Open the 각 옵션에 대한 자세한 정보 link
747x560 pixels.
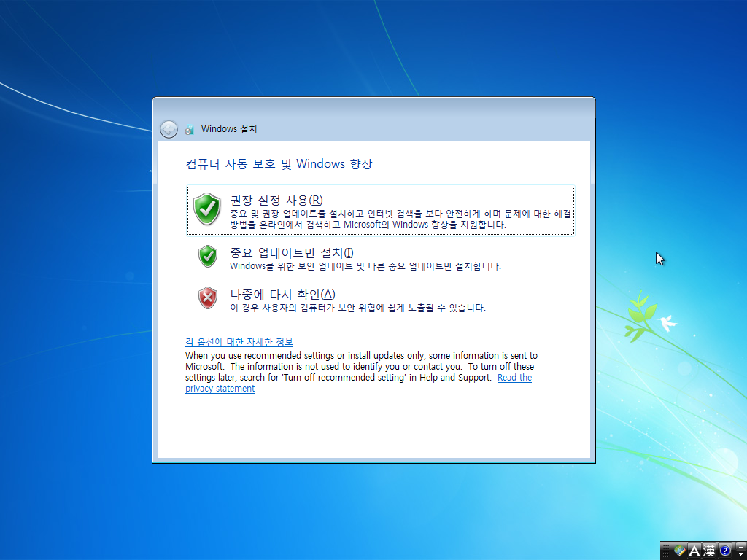pos(239,342)
